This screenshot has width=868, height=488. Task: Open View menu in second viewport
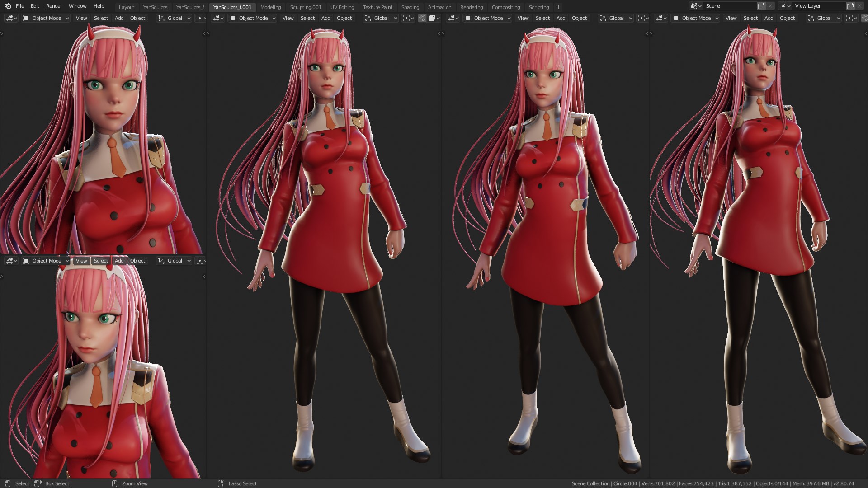288,18
